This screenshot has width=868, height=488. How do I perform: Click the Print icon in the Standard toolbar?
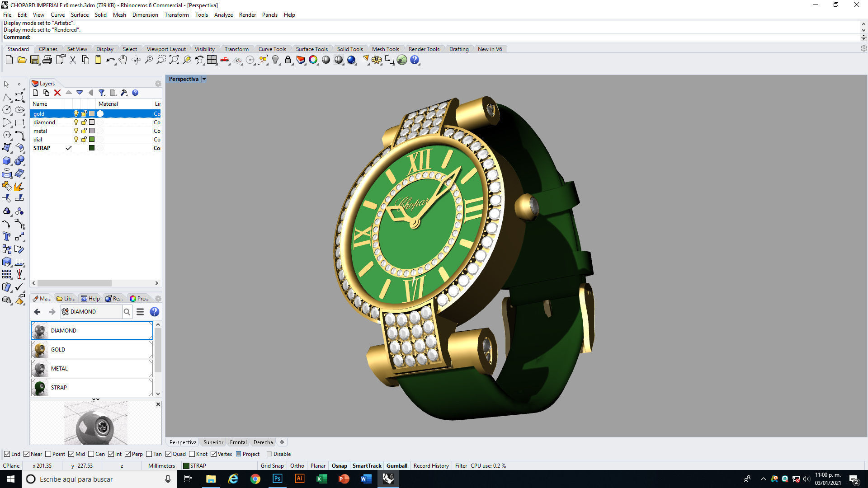point(47,60)
